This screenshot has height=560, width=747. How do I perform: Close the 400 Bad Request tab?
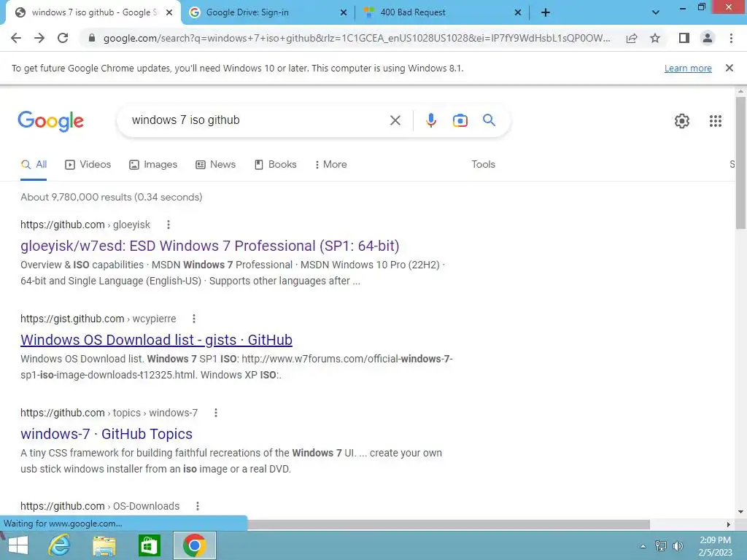tap(518, 13)
